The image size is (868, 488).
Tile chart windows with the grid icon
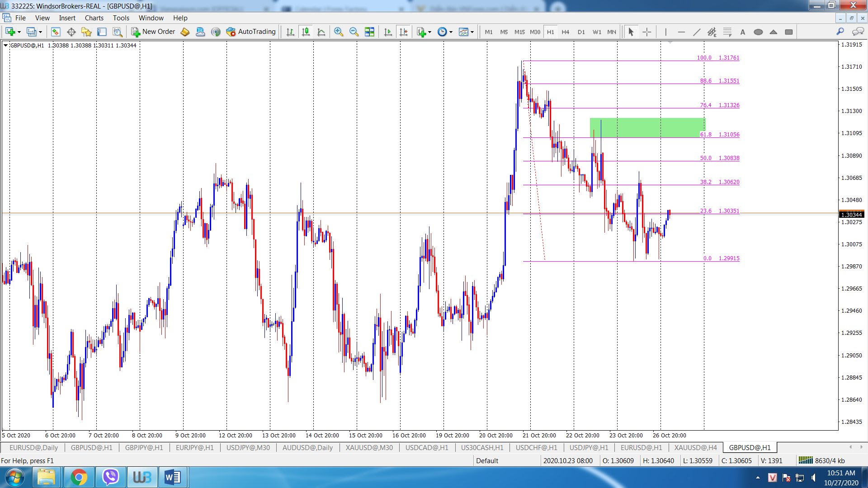pyautogui.click(x=369, y=32)
